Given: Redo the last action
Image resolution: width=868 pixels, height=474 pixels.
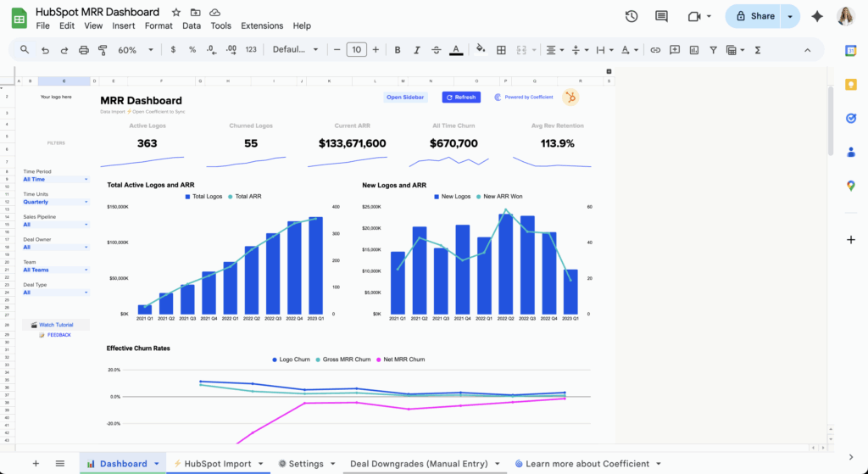Looking at the screenshot, I should (x=64, y=50).
